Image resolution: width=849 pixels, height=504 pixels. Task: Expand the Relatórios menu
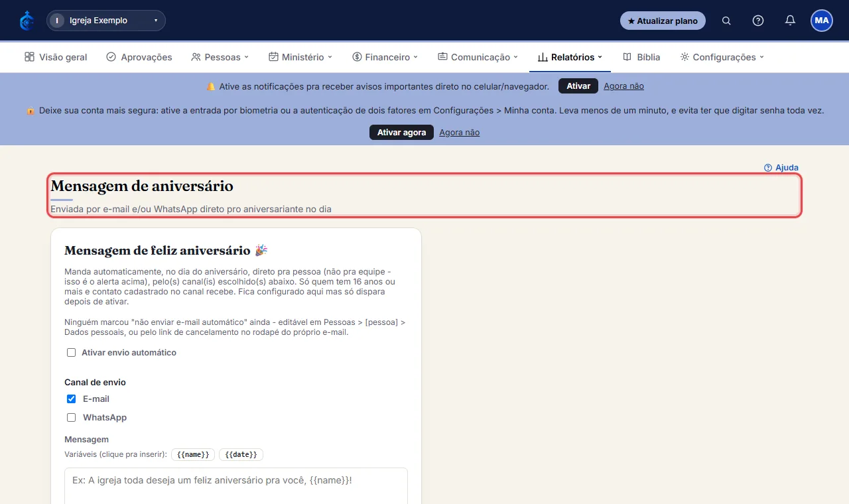tap(570, 57)
